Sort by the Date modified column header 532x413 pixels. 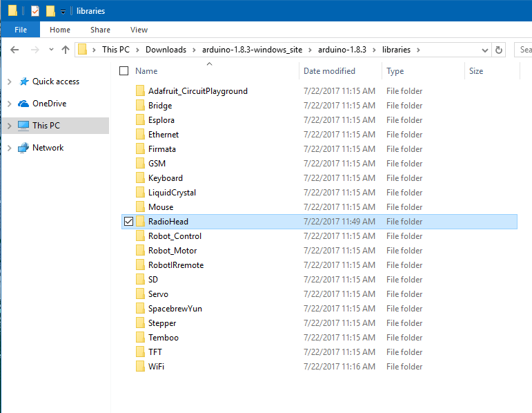tap(329, 71)
